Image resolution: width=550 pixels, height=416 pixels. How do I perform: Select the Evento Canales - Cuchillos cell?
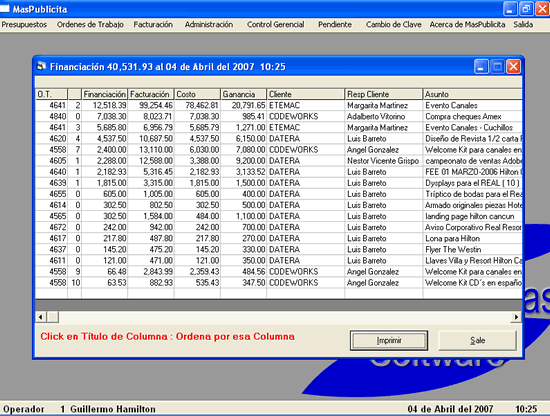point(472,127)
